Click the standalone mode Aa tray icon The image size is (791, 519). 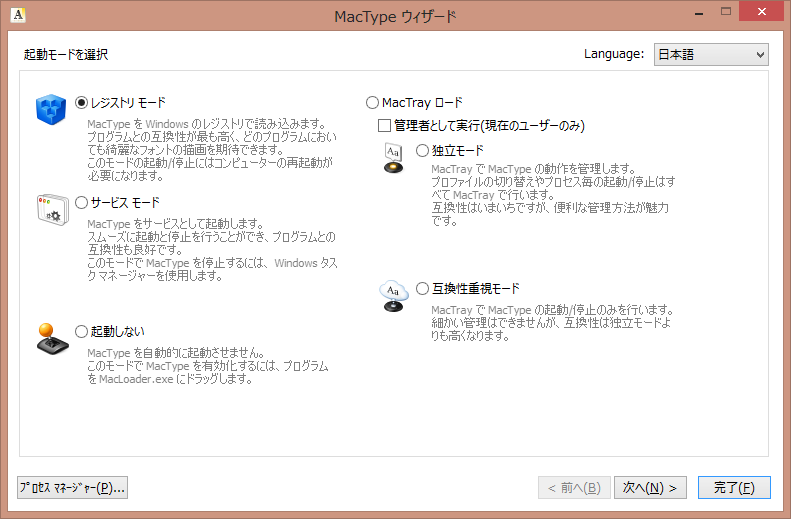tap(393, 158)
